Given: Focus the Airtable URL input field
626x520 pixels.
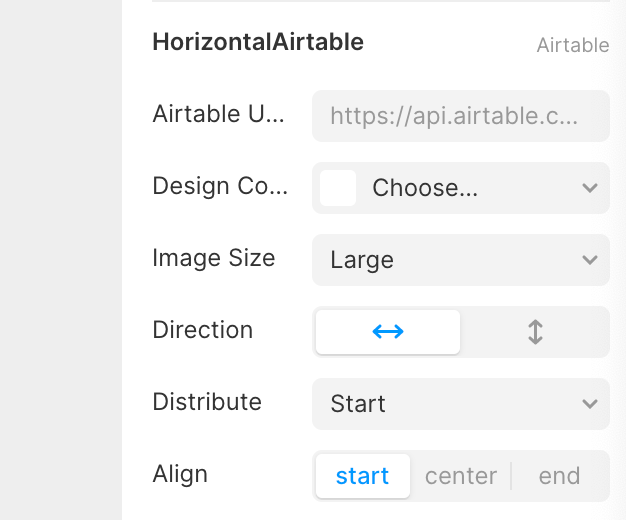Looking at the screenshot, I should click(461, 116).
